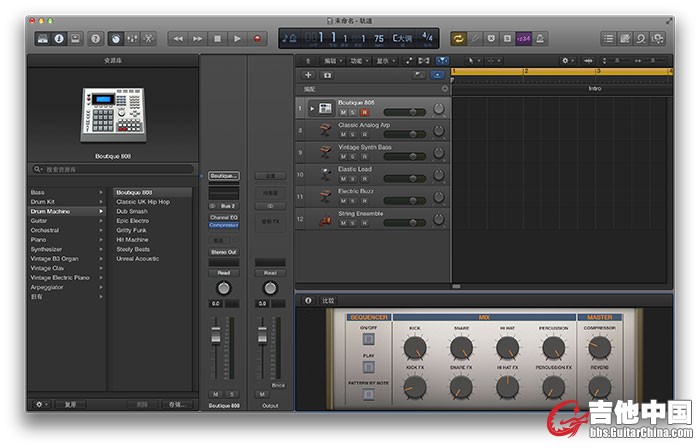Expand the Synthesizer library category
The image size is (700, 448).
(101, 249)
